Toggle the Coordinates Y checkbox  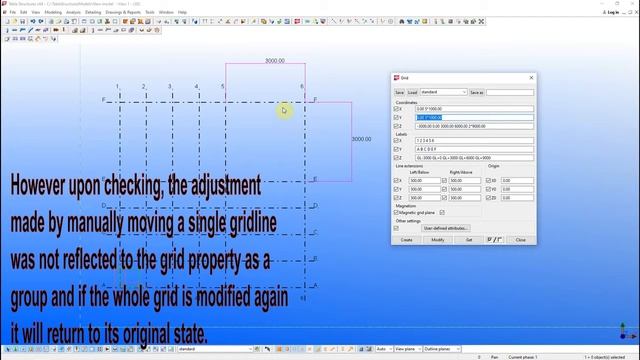[x=396, y=118]
